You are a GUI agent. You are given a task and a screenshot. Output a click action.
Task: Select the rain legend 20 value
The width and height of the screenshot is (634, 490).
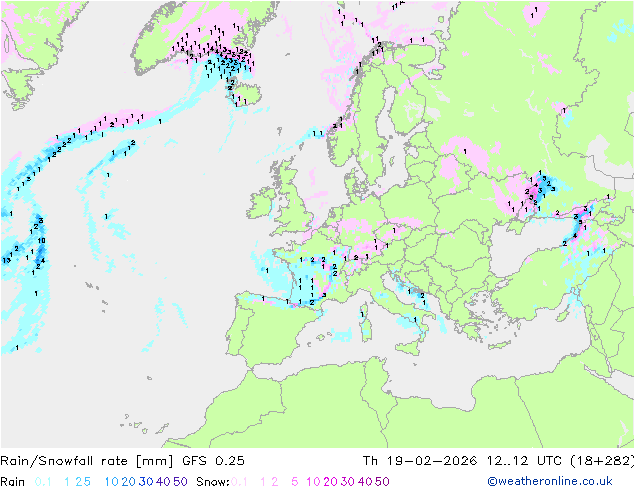[x=129, y=482]
